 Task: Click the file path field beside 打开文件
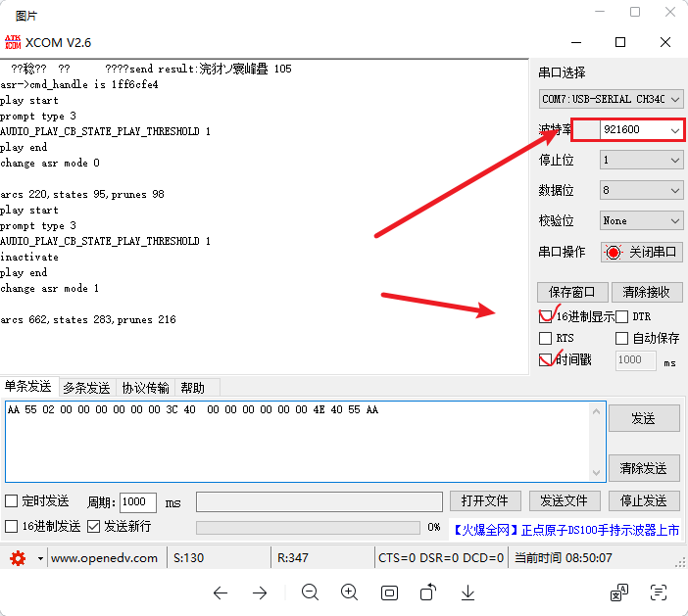click(x=319, y=501)
